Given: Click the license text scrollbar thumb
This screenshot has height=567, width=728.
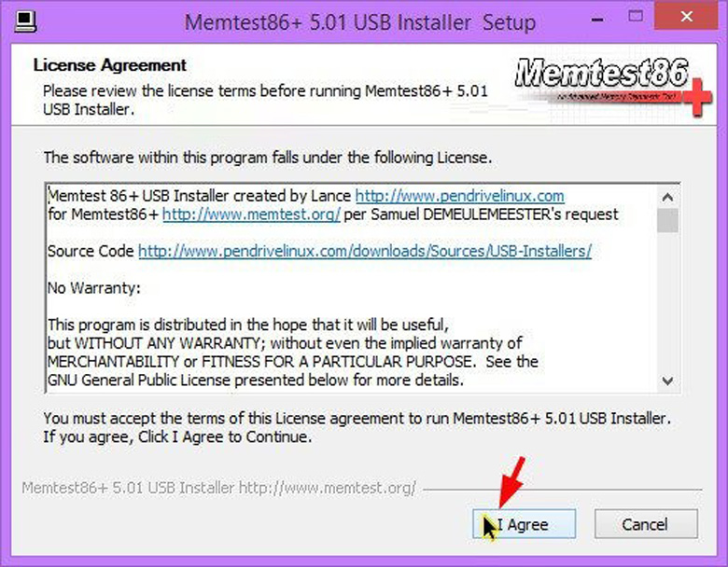Looking at the screenshot, I should click(x=667, y=220).
